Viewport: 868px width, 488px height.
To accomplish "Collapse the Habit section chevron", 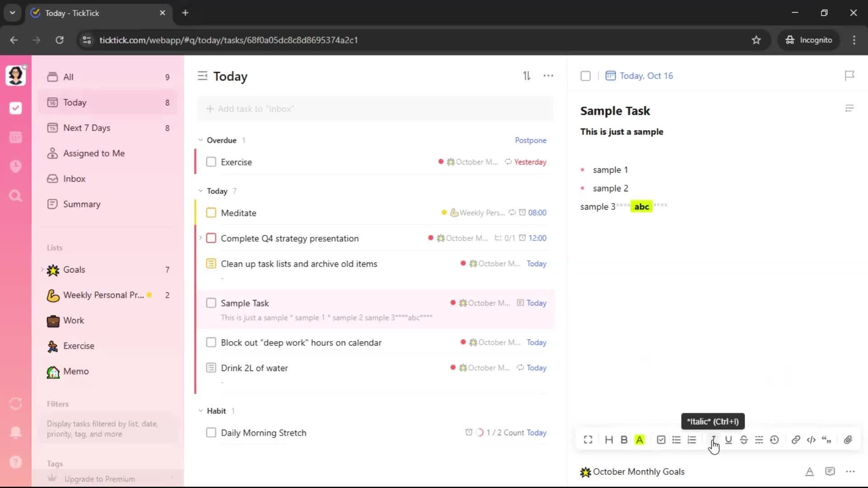I will (201, 411).
